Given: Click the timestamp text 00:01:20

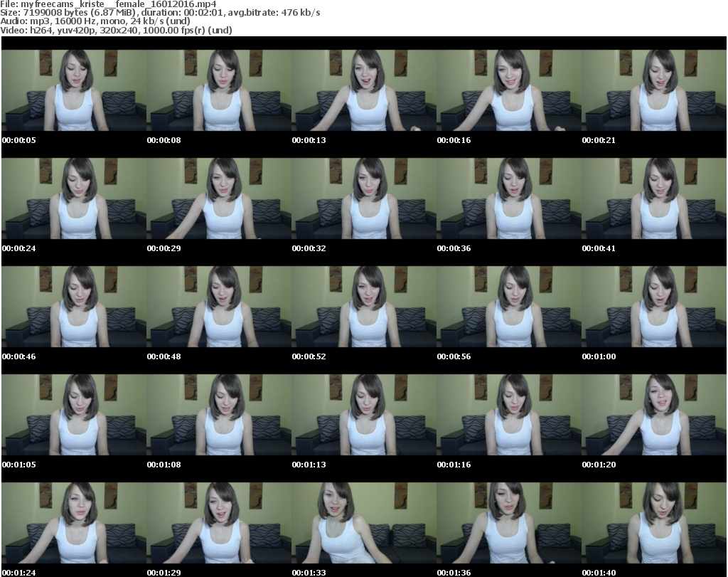Looking at the screenshot, I should pyautogui.click(x=599, y=465).
